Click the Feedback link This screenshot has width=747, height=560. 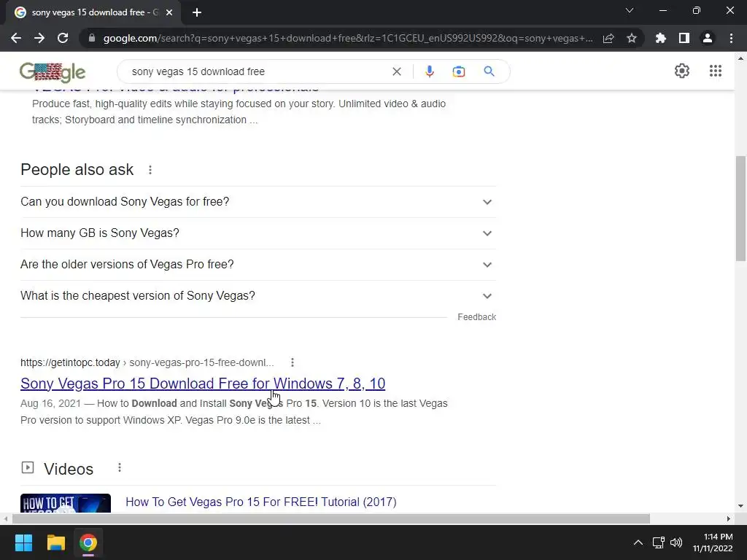pyautogui.click(x=477, y=317)
